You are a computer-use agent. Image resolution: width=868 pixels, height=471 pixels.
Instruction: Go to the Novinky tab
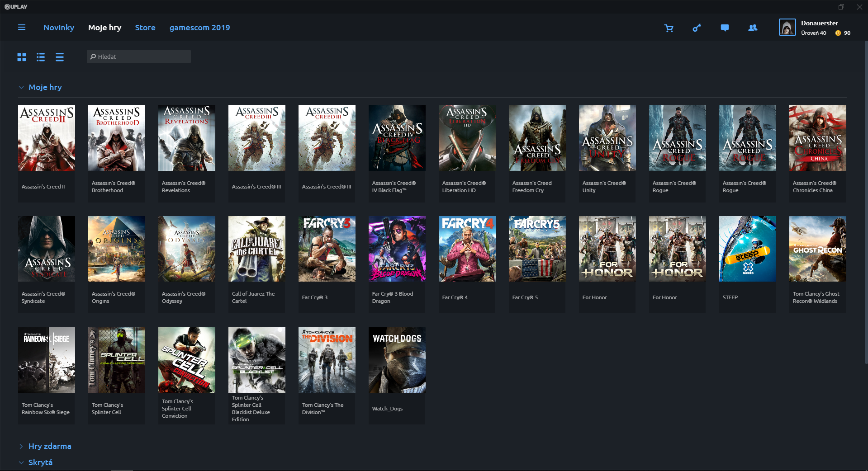pyautogui.click(x=59, y=28)
